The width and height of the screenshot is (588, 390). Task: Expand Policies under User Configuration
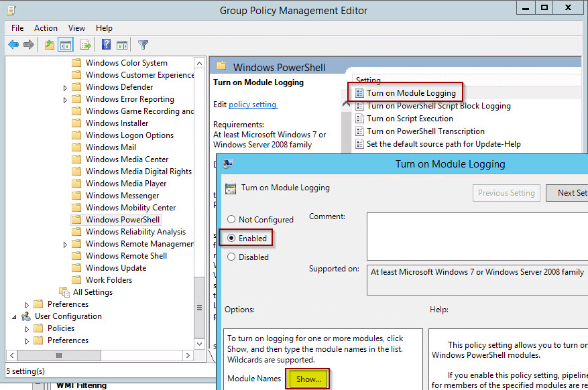27,329
